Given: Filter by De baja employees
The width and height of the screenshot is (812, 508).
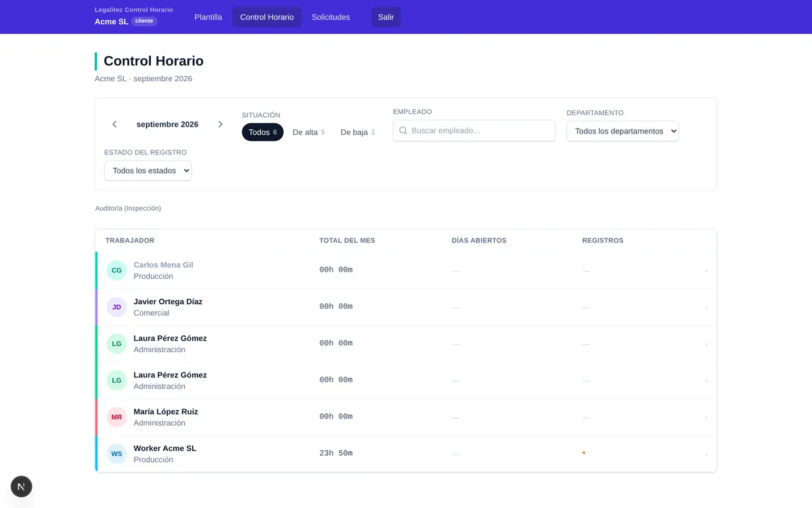Looking at the screenshot, I should click(x=357, y=132).
